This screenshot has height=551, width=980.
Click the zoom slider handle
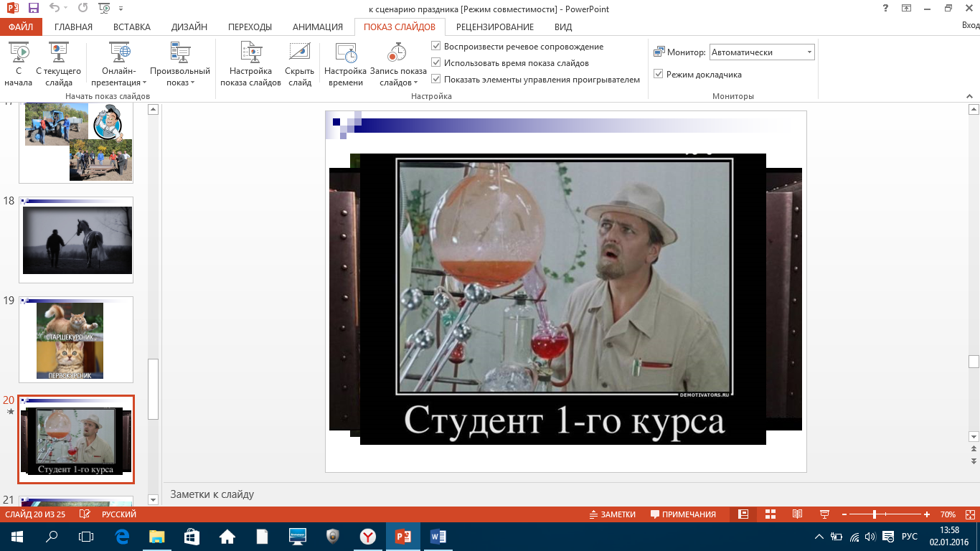(x=875, y=514)
